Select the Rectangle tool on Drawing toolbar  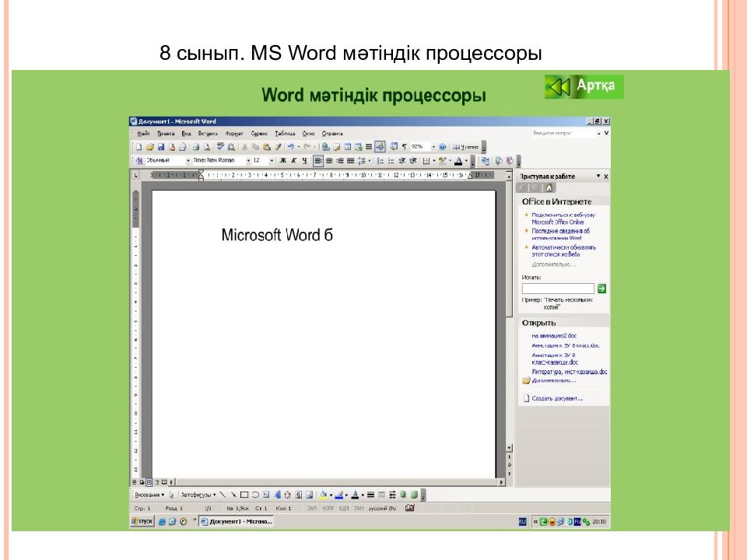click(x=244, y=495)
